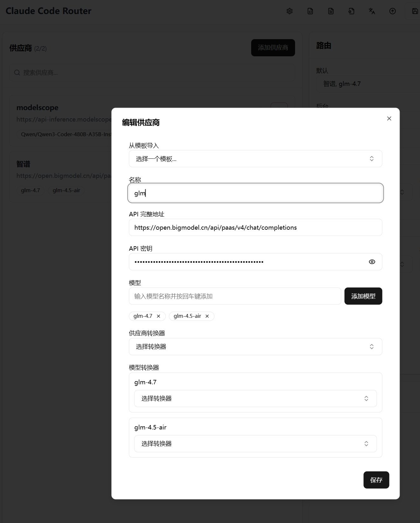The height and width of the screenshot is (523, 420).
Task: Click the 供应商 providers heading
Action: [21, 48]
